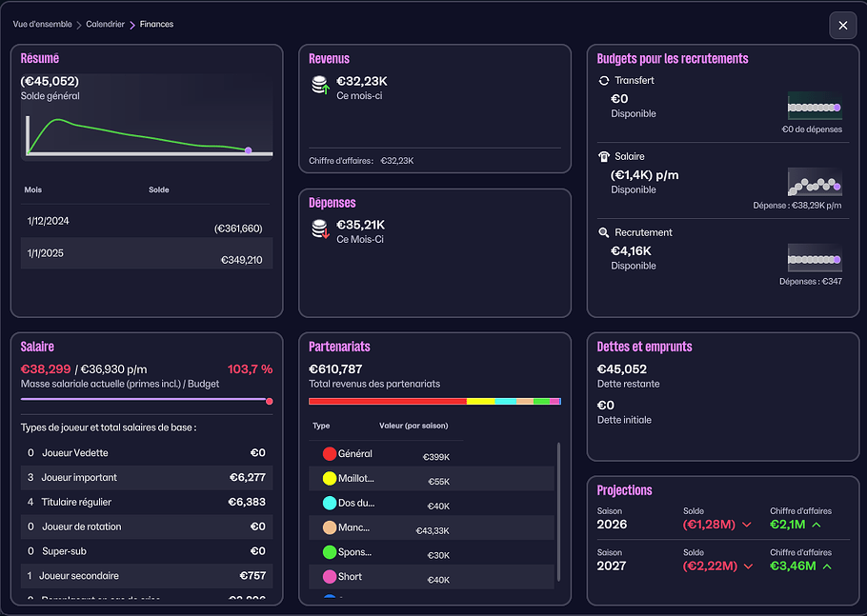Click the Recrutement magnifier icon
This screenshot has height=616, width=867.
[604, 232]
